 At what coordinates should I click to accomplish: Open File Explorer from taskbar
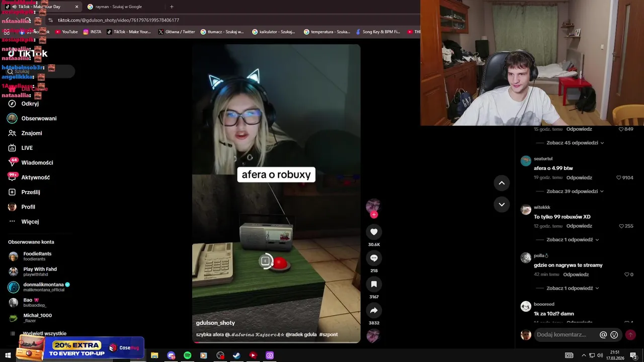(x=154, y=355)
